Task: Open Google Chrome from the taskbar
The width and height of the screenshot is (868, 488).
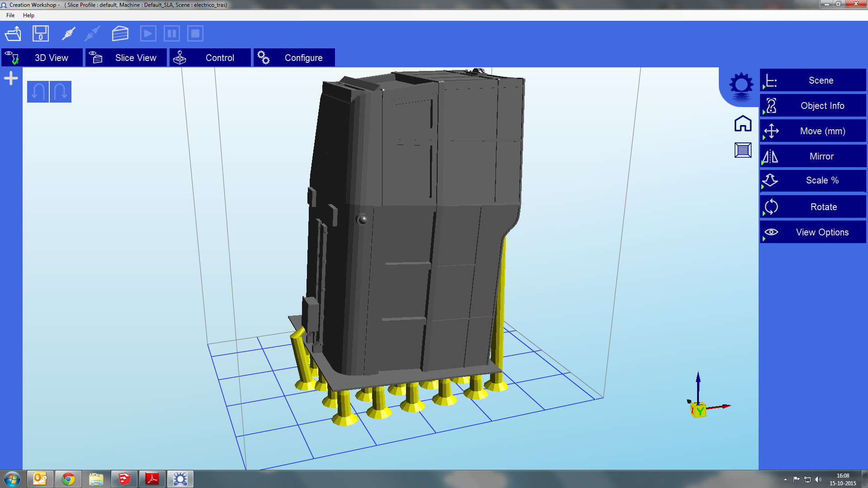Action: click(x=68, y=479)
